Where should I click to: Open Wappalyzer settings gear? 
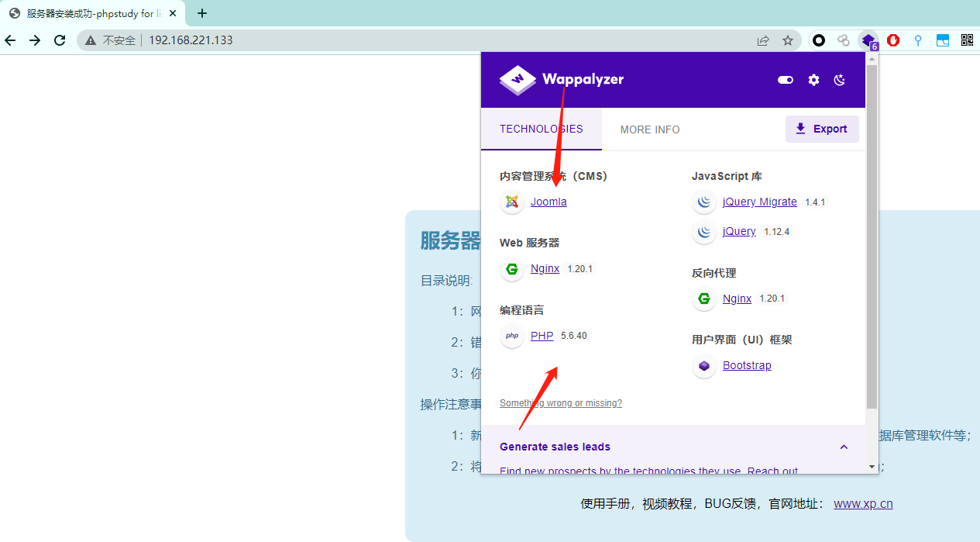coord(813,80)
